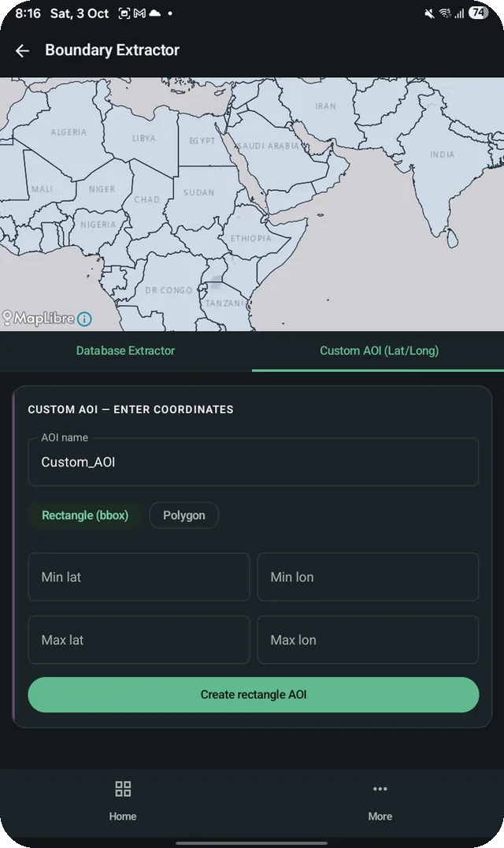Tap the MapLibre logo on map
This screenshot has height=848, width=504.
point(39,318)
